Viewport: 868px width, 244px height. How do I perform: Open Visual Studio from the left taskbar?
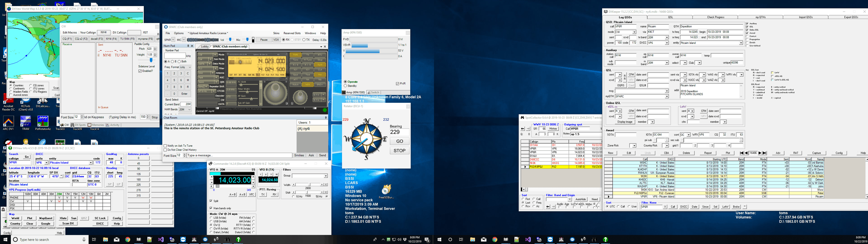tap(161, 240)
